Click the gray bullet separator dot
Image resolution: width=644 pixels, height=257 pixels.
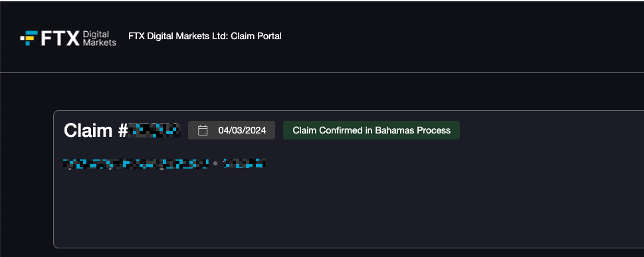click(x=215, y=163)
